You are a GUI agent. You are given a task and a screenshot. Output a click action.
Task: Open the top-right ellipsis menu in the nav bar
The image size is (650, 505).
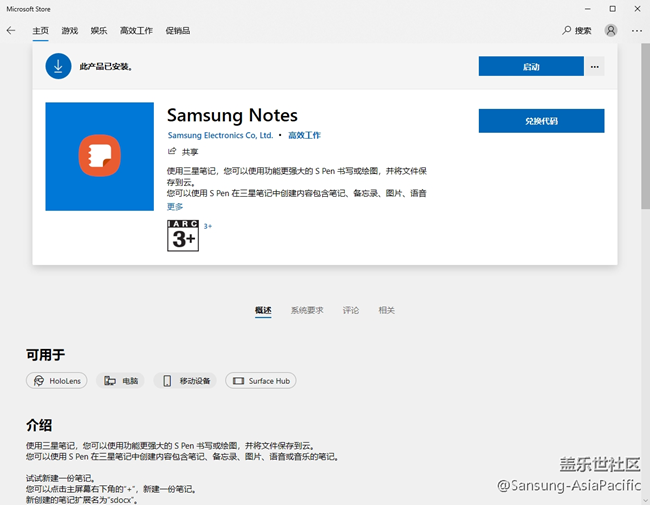tap(635, 31)
